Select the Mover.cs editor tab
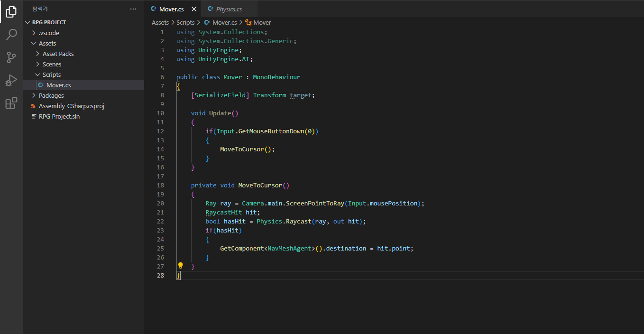Screen dimensions: 644x334 171,9
